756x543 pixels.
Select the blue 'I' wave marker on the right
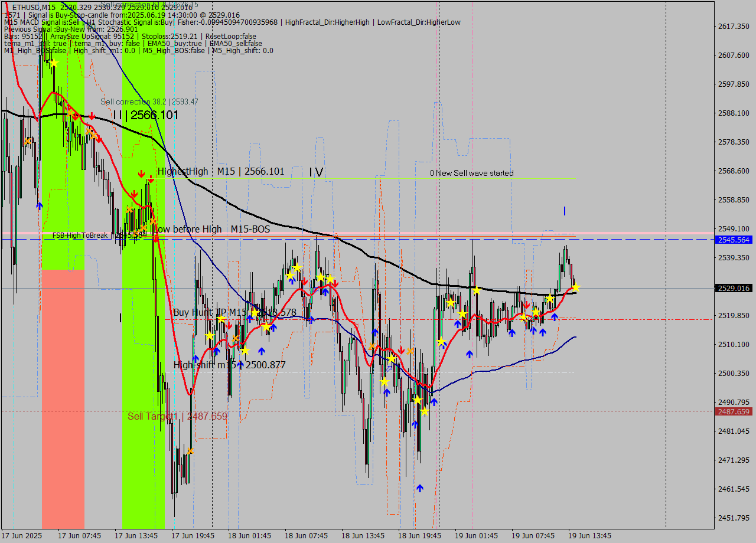(x=565, y=211)
